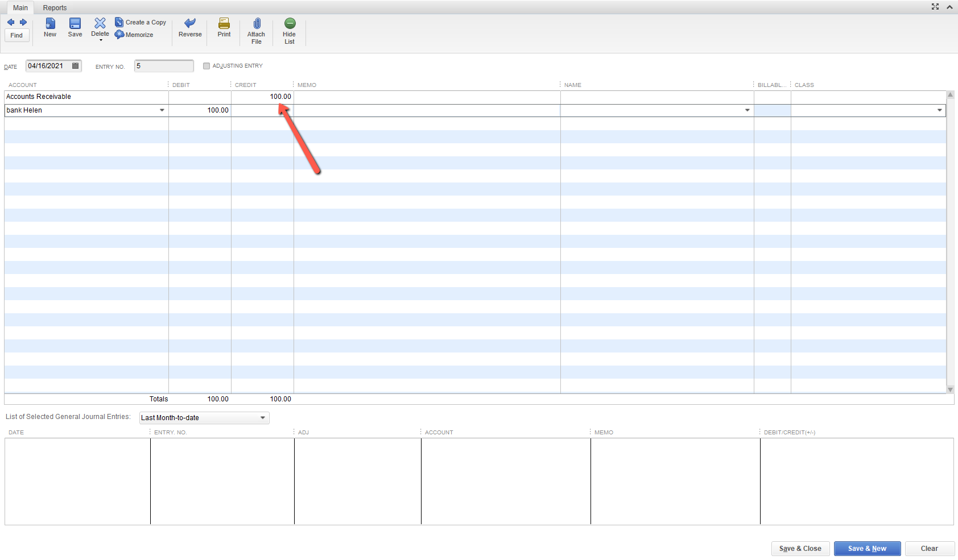
Task: Click the Clear button
Action: coord(930,549)
